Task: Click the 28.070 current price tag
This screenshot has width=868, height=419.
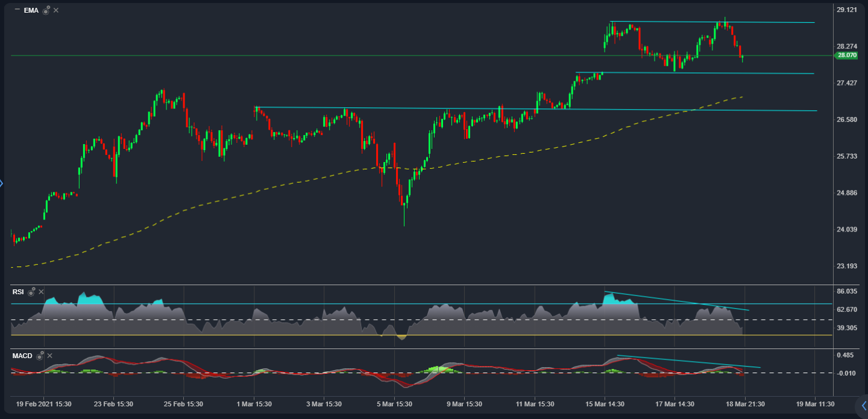Action: tap(846, 55)
